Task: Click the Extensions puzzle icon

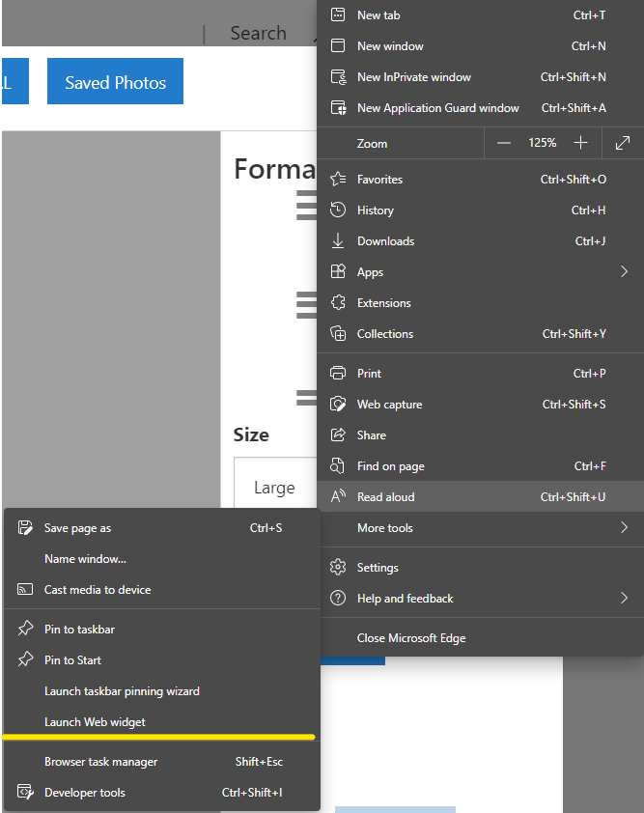Action: (338, 303)
